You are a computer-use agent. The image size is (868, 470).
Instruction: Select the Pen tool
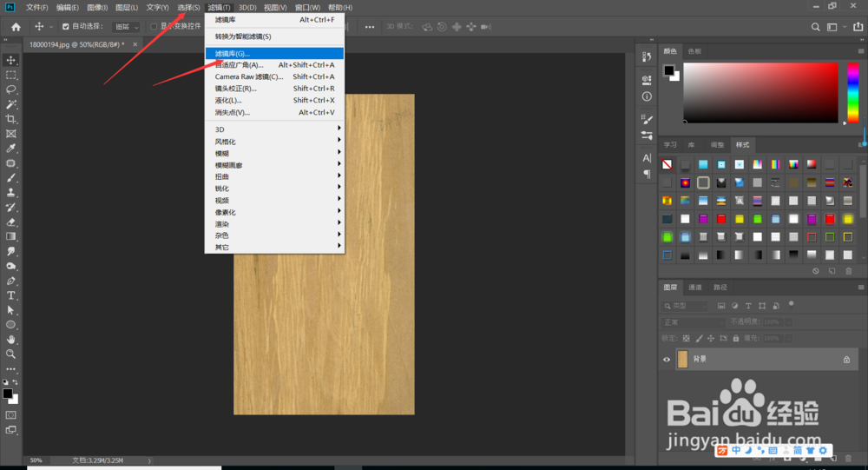point(10,281)
